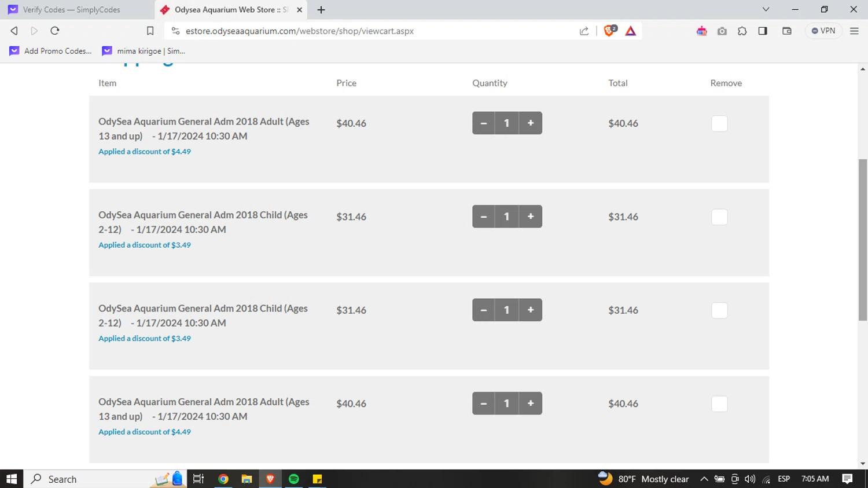The height and width of the screenshot is (488, 868).
Task: Open a new browser tab
Action: 321,10
